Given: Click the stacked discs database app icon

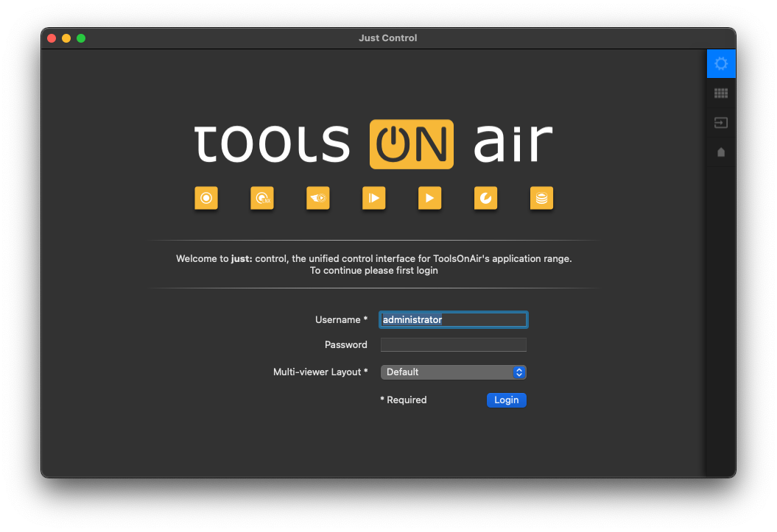Looking at the screenshot, I should click(x=541, y=198).
